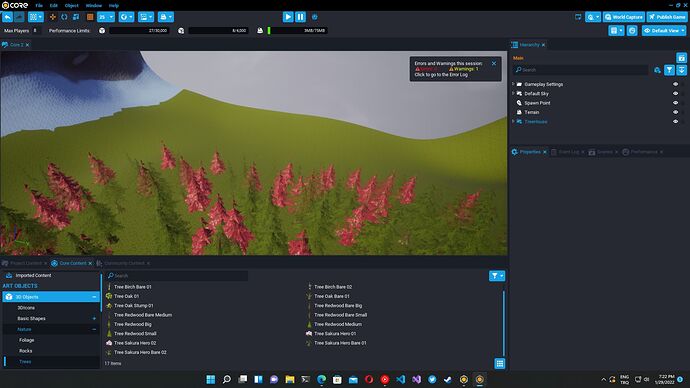Open the Object menu
This screenshot has height=388, width=690.
tap(71, 6)
